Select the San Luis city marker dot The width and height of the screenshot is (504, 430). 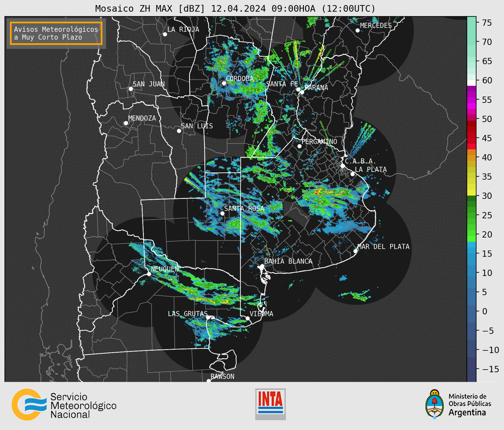coord(179,131)
